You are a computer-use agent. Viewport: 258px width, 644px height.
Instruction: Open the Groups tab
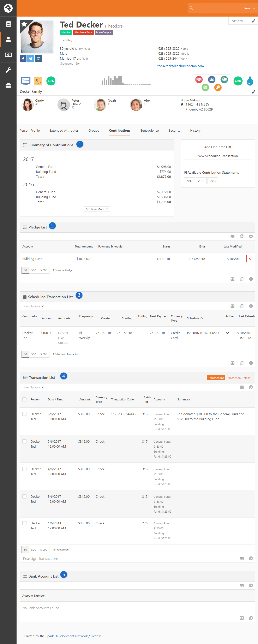(94, 131)
